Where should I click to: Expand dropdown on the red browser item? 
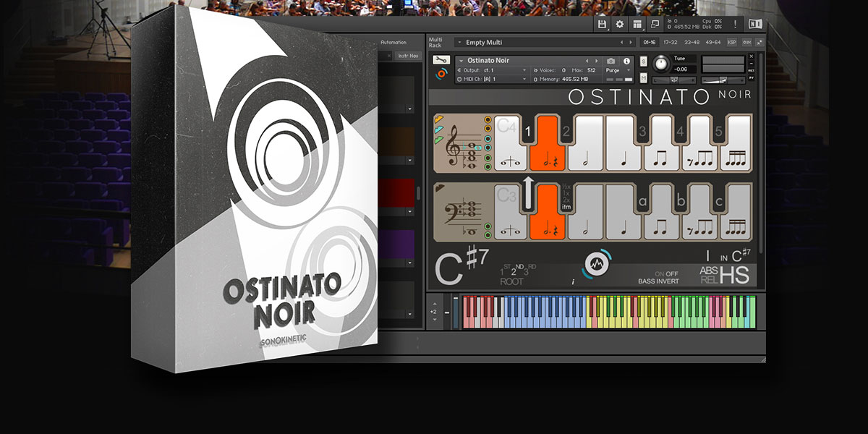410,211
